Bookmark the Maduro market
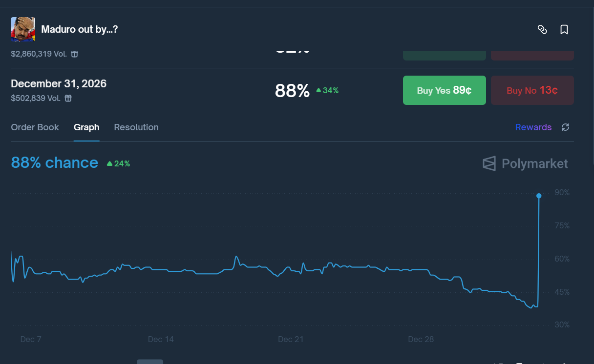The width and height of the screenshot is (594, 364). 564,30
